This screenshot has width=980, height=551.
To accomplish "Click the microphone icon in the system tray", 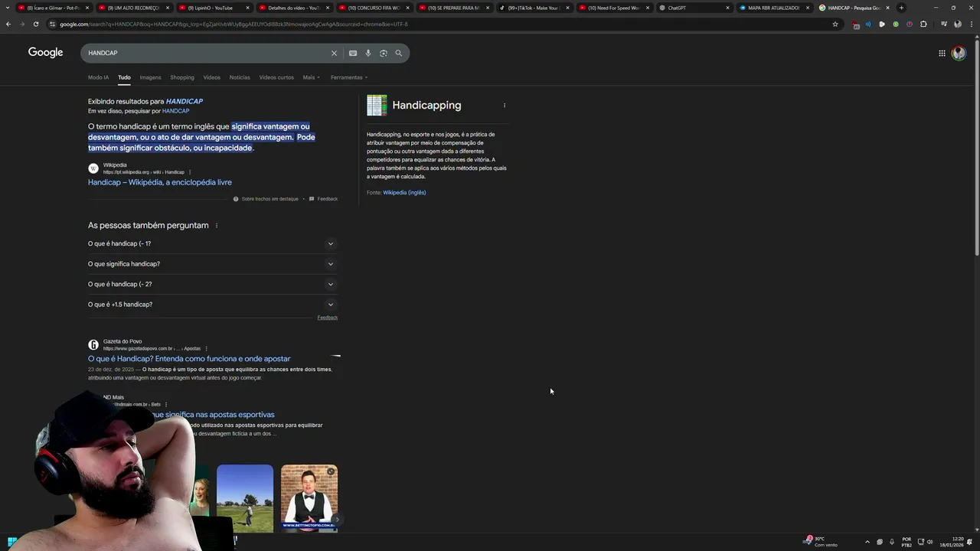I will pos(892,542).
